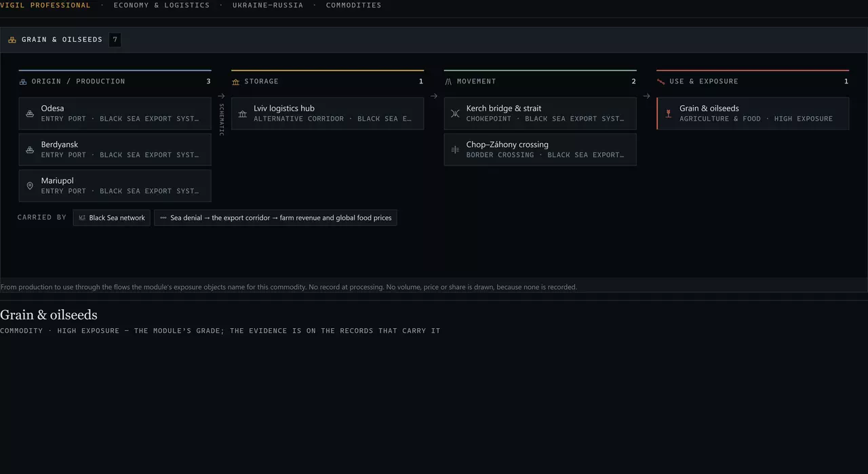Screen dimensions: 868x474
Task: Click the Origin / Production count 3
Action: 208,81
